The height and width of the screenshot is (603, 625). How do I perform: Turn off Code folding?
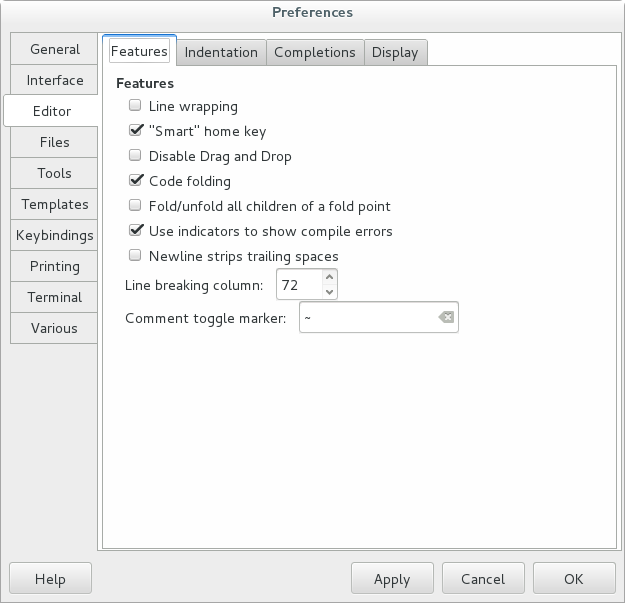point(136,181)
